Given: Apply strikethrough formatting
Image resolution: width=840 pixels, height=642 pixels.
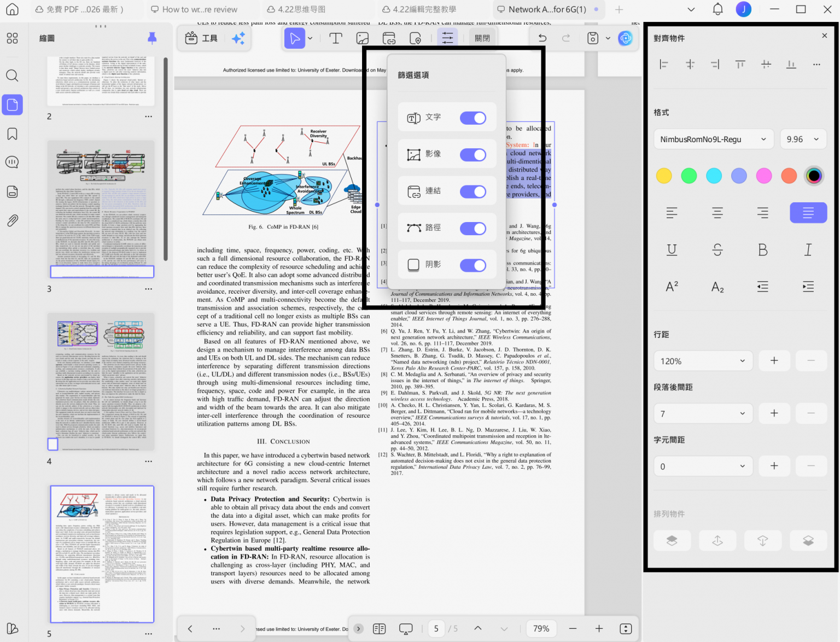Looking at the screenshot, I should (x=717, y=250).
